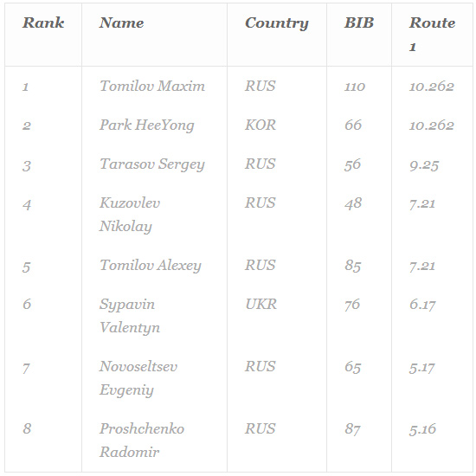The width and height of the screenshot is (476, 476).
Task: Click the name Kuzovlev Nikolay
Action: (x=130, y=215)
